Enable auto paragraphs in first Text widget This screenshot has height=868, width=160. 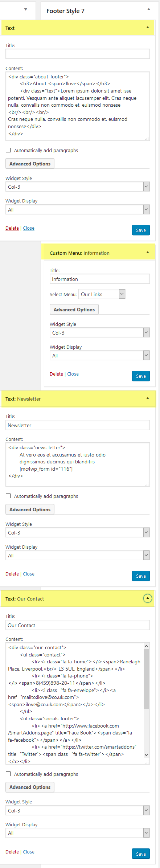pyautogui.click(x=8, y=150)
